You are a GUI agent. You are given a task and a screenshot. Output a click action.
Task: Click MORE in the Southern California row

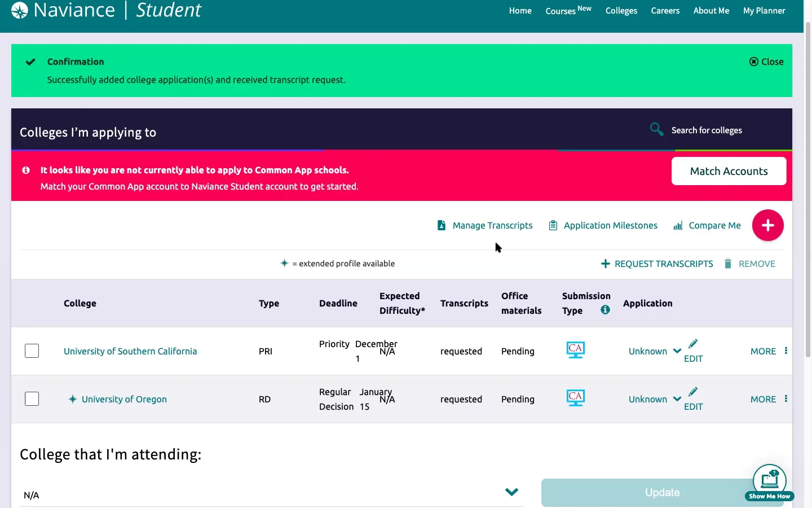(763, 351)
